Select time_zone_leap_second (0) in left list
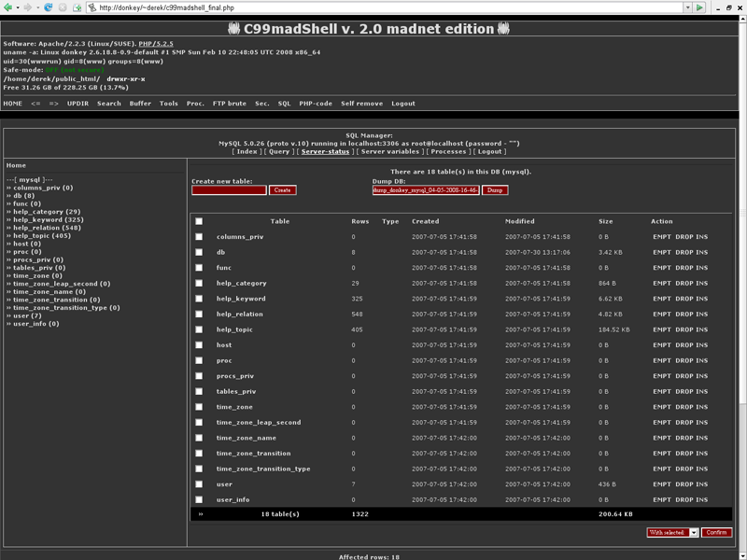The height and width of the screenshot is (560, 747). pyautogui.click(x=62, y=284)
